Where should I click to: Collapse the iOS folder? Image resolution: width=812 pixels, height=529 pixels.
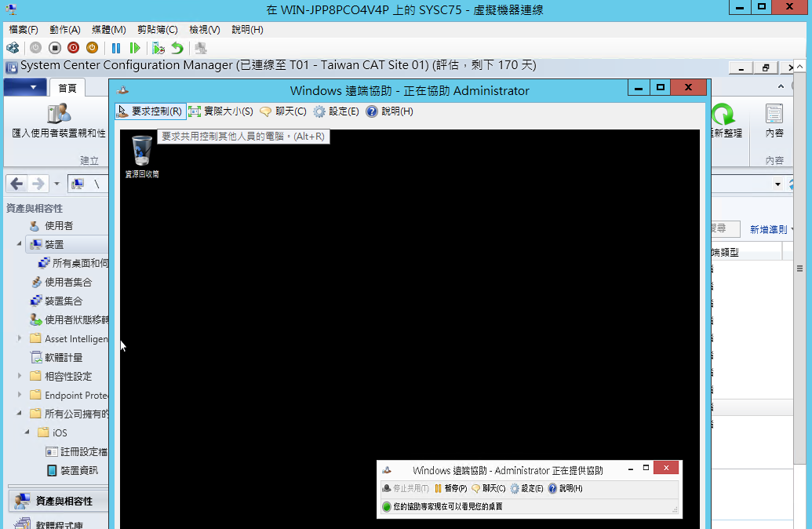[x=27, y=432]
